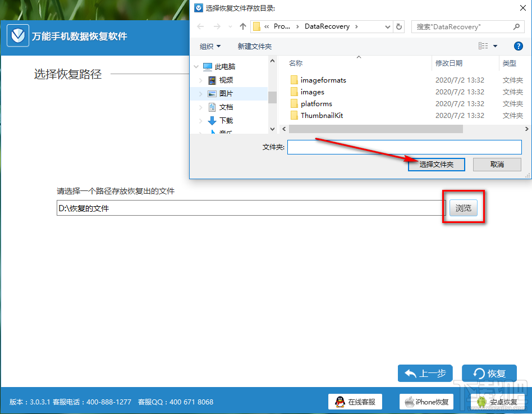Open the Help question mark in dialog
Image resolution: width=532 pixels, height=414 pixels.
(518, 46)
